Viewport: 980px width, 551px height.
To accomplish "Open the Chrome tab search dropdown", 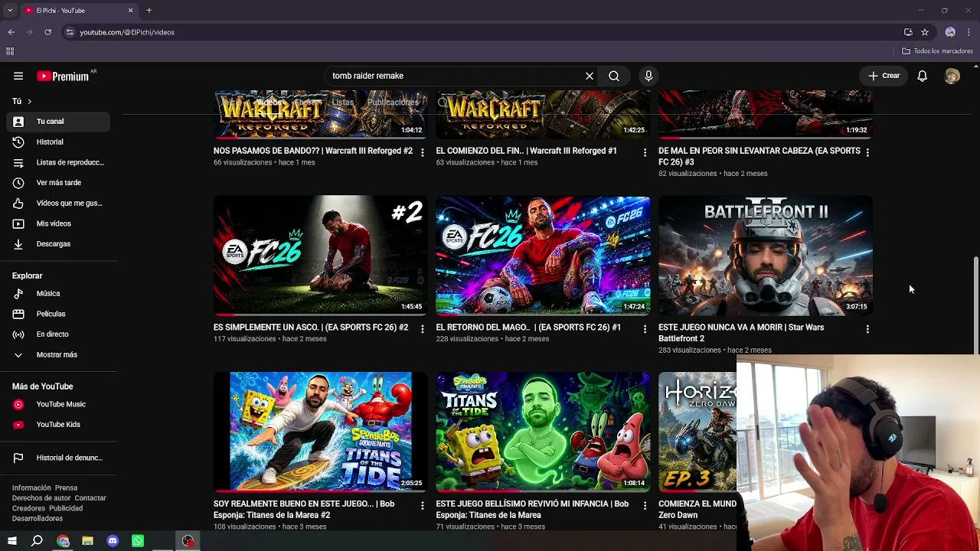I will [10, 10].
